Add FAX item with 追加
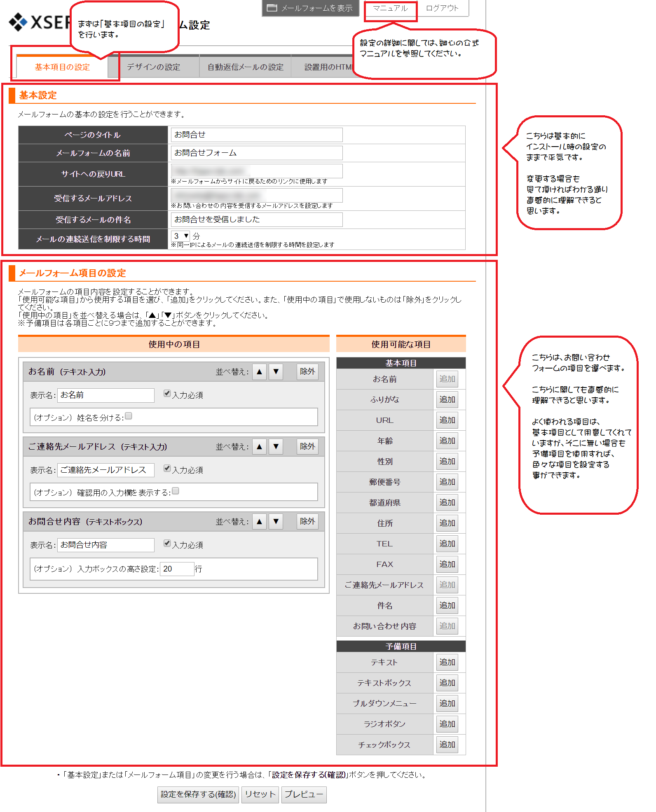656x812 pixels. point(447,564)
